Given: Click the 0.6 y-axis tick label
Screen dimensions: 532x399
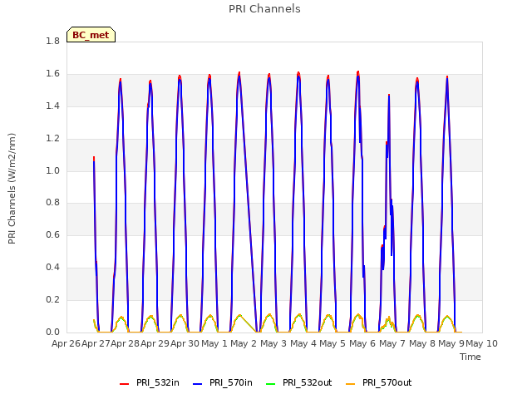Looking at the screenshot, I should [x=52, y=234].
